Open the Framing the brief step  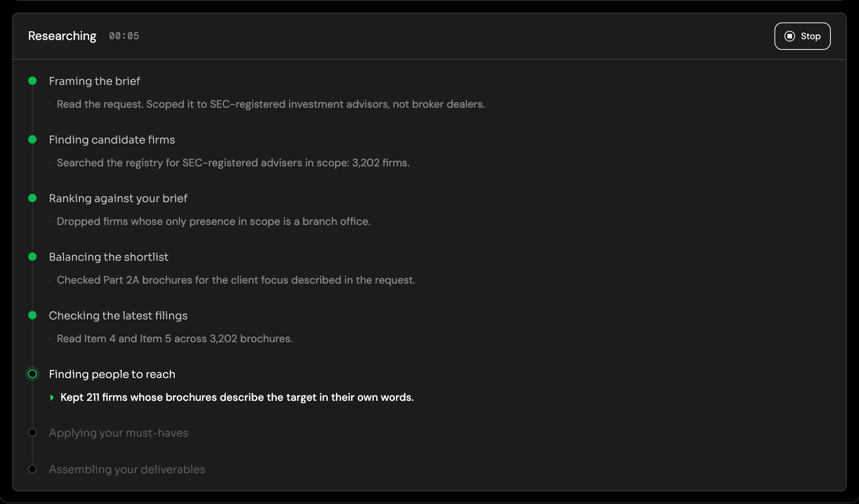[x=94, y=81]
